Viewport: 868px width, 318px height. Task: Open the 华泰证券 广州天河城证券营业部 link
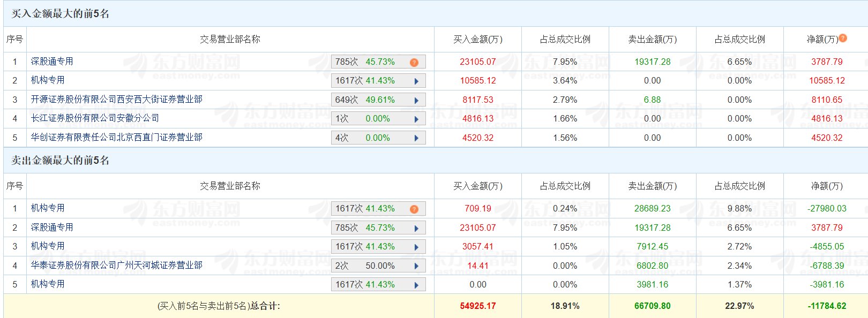116,266
